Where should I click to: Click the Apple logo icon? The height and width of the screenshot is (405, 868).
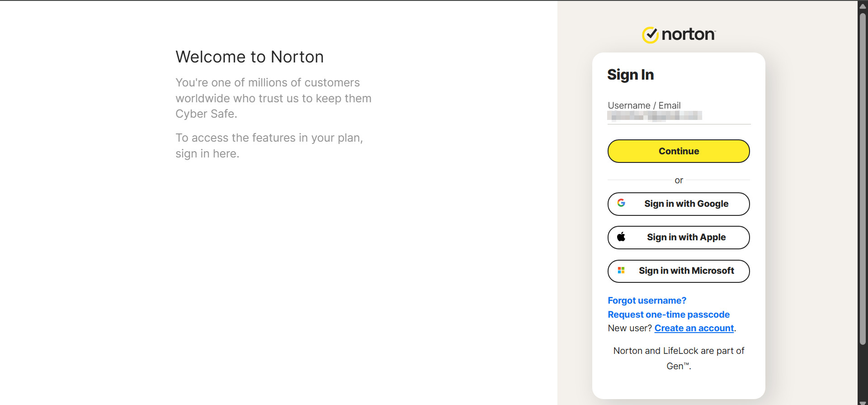621,237
